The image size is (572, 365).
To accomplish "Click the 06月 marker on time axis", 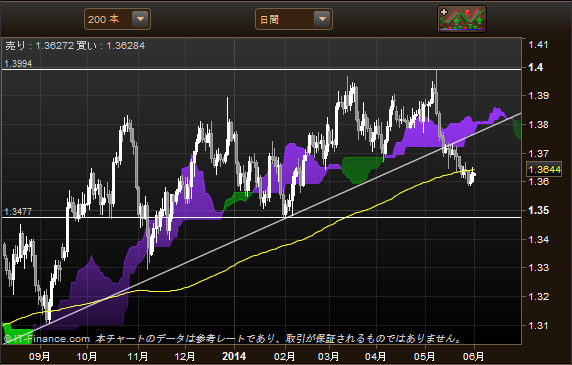I will point(473,356).
